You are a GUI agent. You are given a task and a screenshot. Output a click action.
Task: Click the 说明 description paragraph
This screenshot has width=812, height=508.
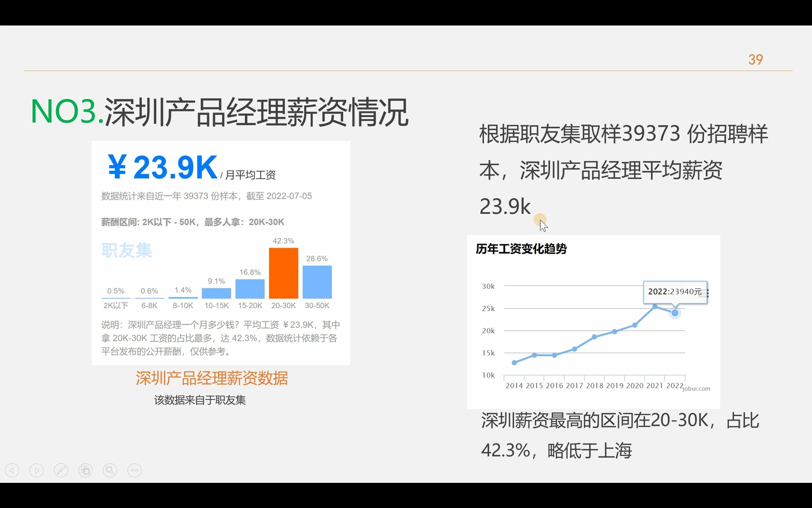click(x=221, y=338)
